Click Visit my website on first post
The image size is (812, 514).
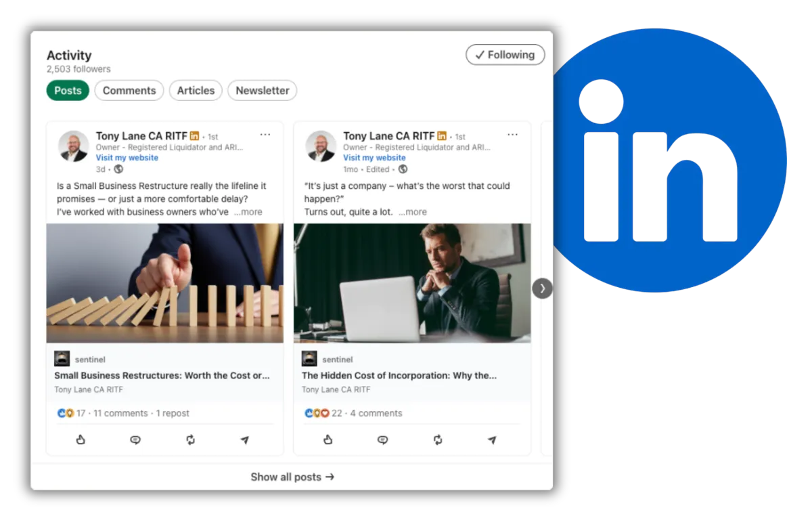127,158
